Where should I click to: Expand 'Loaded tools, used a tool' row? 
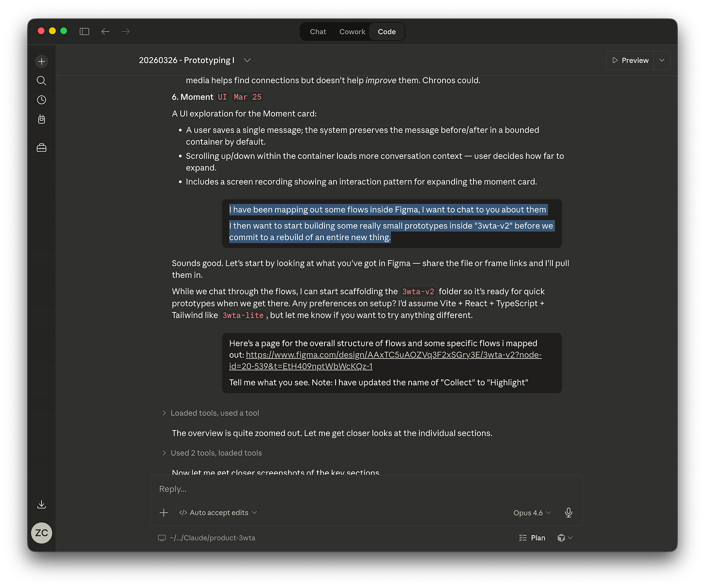coord(211,413)
